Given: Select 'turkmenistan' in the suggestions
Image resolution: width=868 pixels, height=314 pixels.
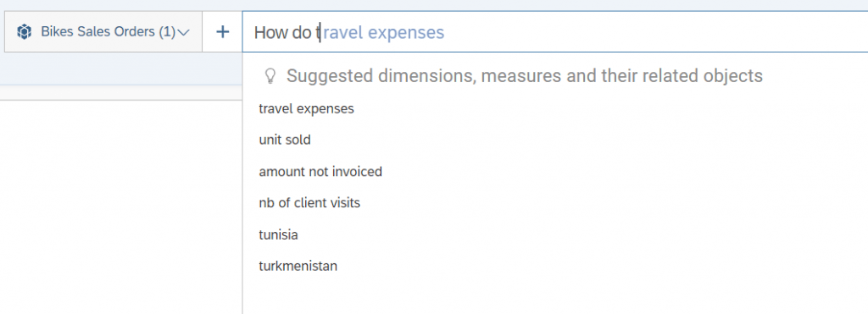Looking at the screenshot, I should coord(298,266).
